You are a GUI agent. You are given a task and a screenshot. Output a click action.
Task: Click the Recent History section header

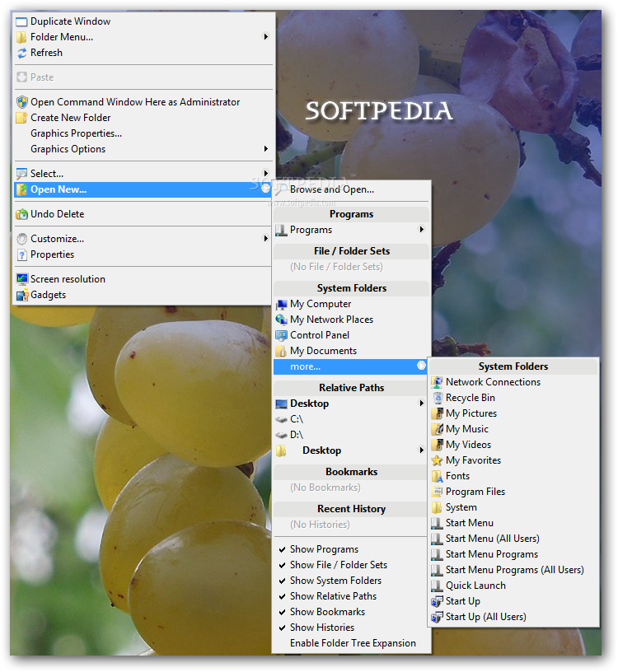351,509
